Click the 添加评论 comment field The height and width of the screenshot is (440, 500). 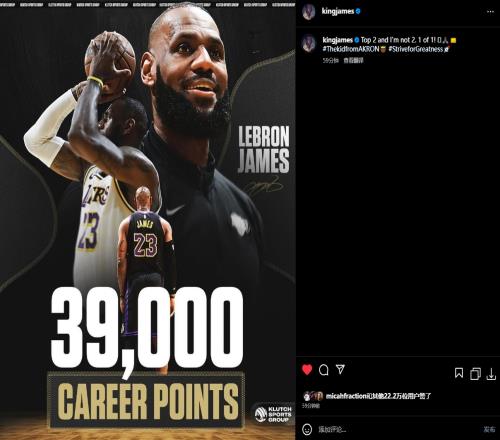point(397,429)
